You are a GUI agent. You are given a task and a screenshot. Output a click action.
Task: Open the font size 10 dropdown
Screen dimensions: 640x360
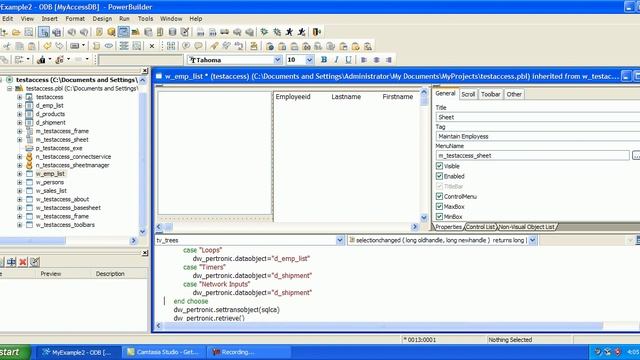[x=309, y=60]
